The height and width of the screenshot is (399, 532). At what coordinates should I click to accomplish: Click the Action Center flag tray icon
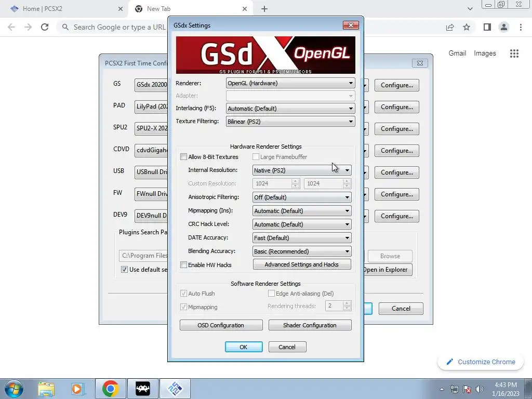point(467,389)
